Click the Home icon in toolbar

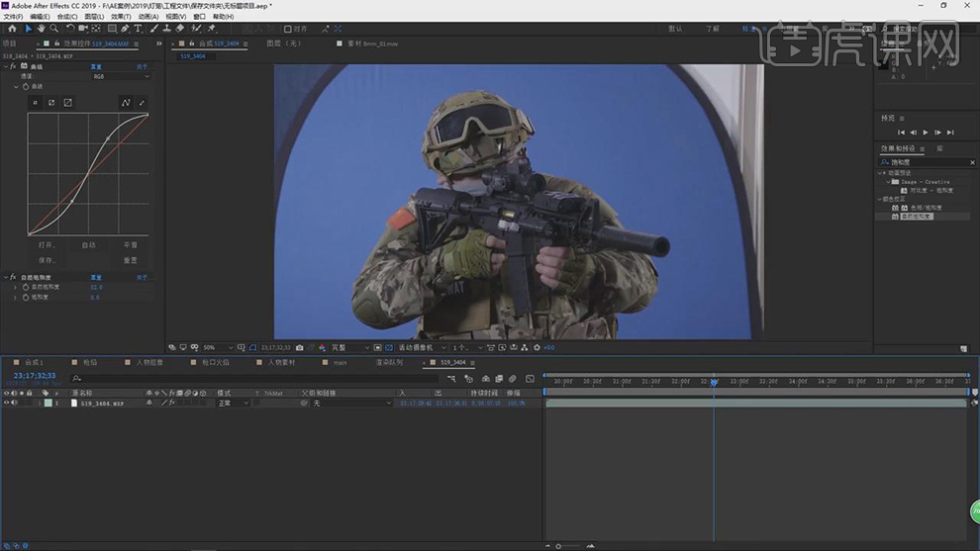[x=12, y=29]
